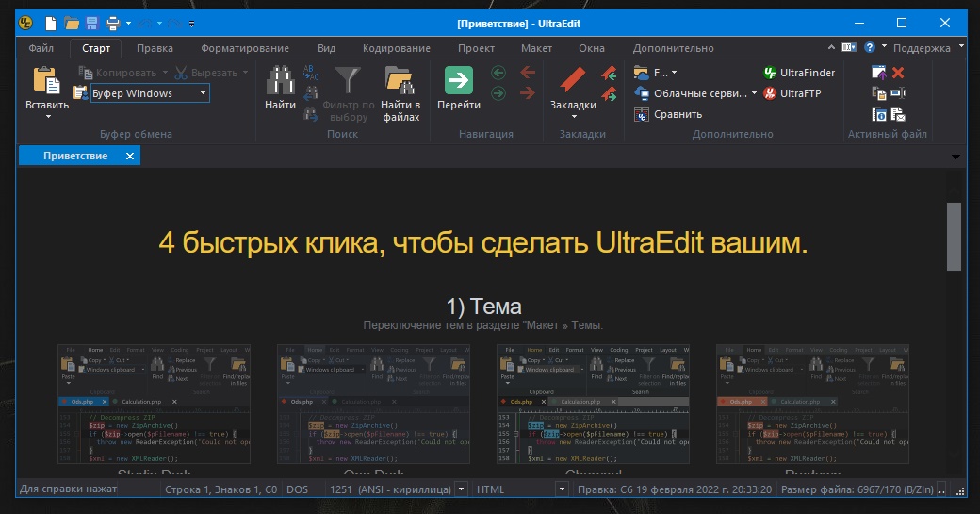Open the file properties info icon

coord(879,114)
